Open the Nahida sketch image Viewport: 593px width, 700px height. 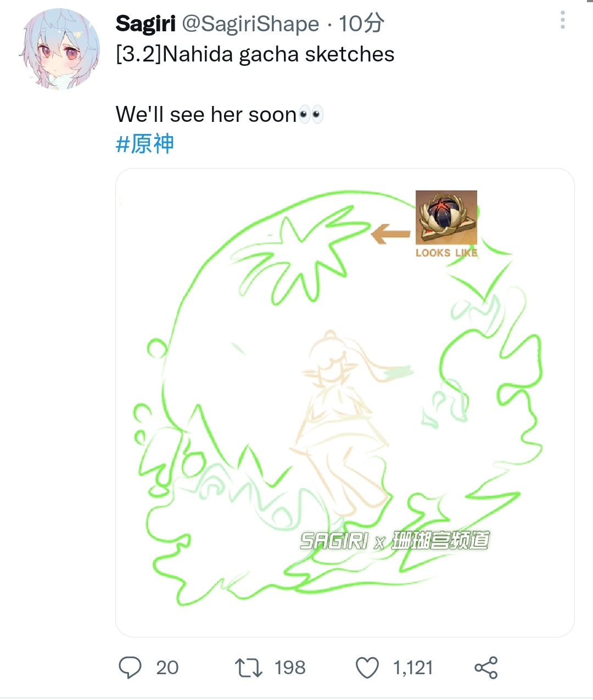click(x=345, y=402)
